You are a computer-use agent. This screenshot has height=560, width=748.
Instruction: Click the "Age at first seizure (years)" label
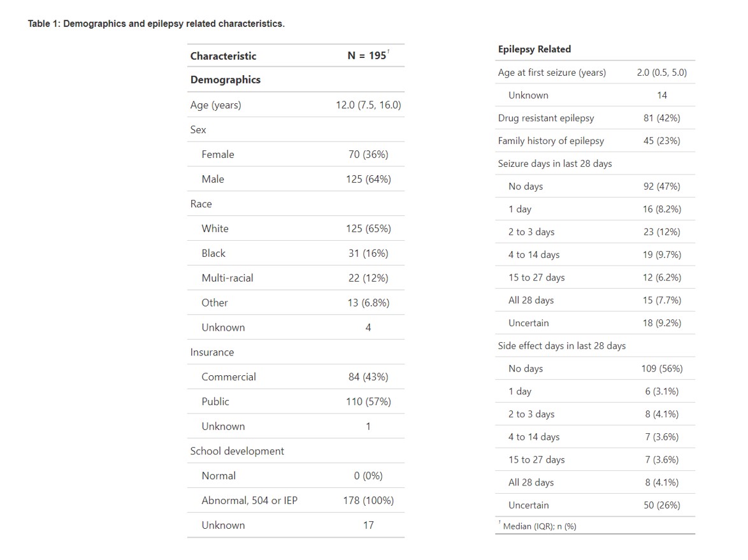pyautogui.click(x=552, y=73)
